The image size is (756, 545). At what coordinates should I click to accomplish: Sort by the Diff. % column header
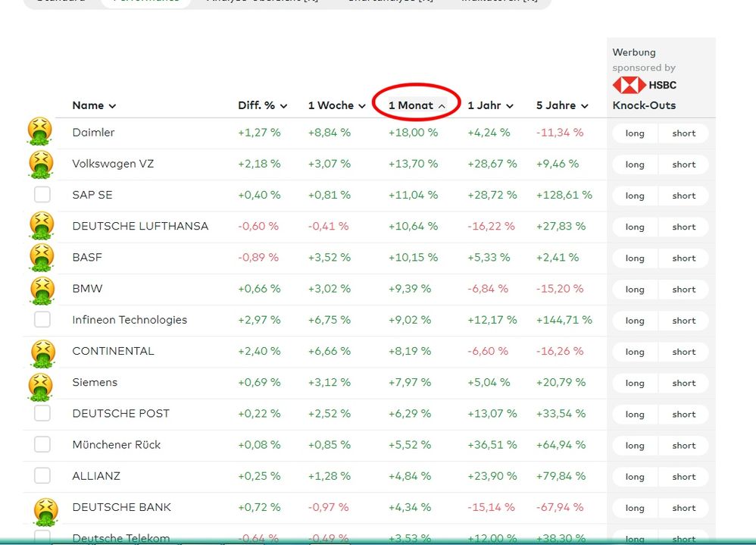tap(262, 105)
